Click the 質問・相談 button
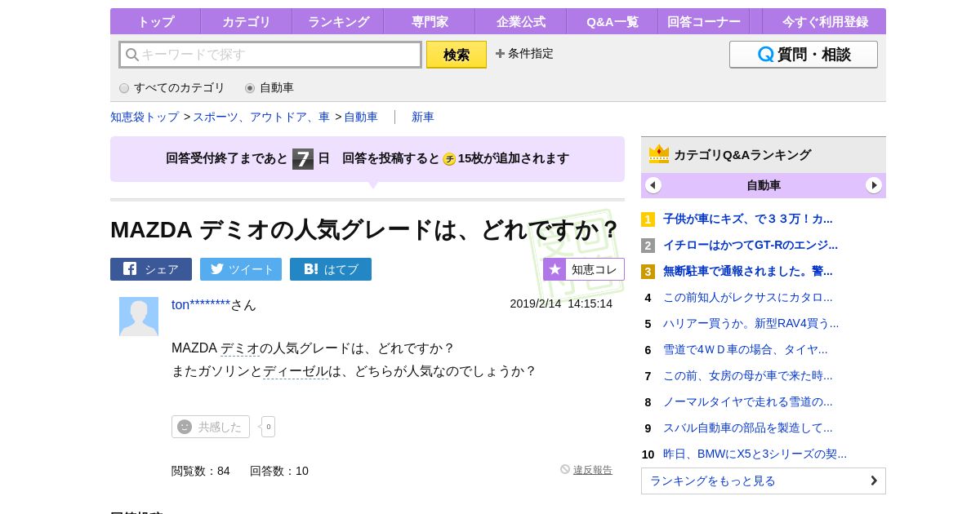 click(x=804, y=55)
